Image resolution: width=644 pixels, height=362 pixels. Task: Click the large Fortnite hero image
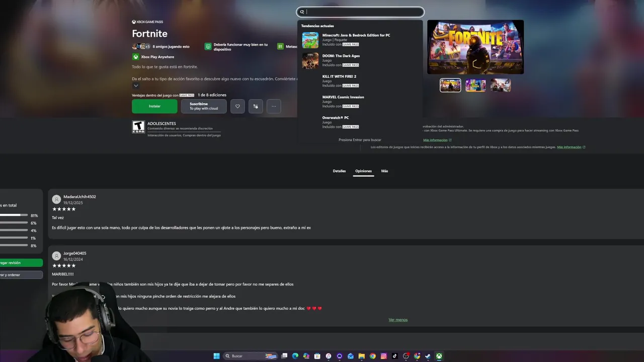click(x=475, y=47)
